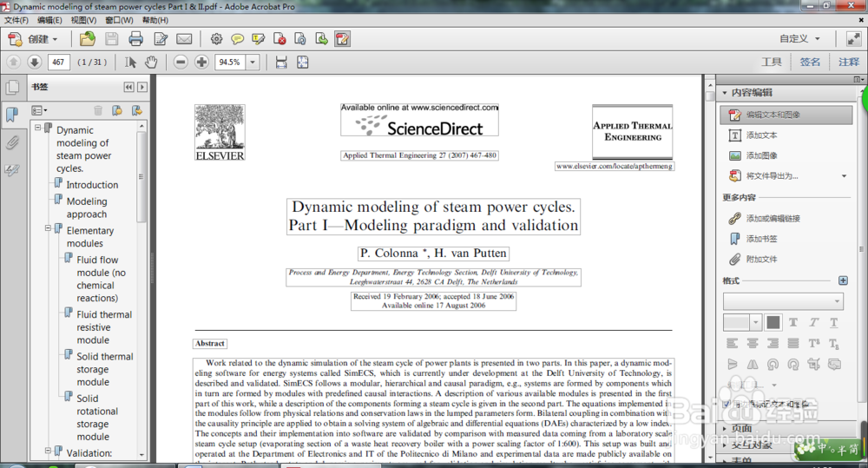This screenshot has height=468, width=868.
Task: Collapse bookmarks panel left arrow button
Action: tap(128, 87)
